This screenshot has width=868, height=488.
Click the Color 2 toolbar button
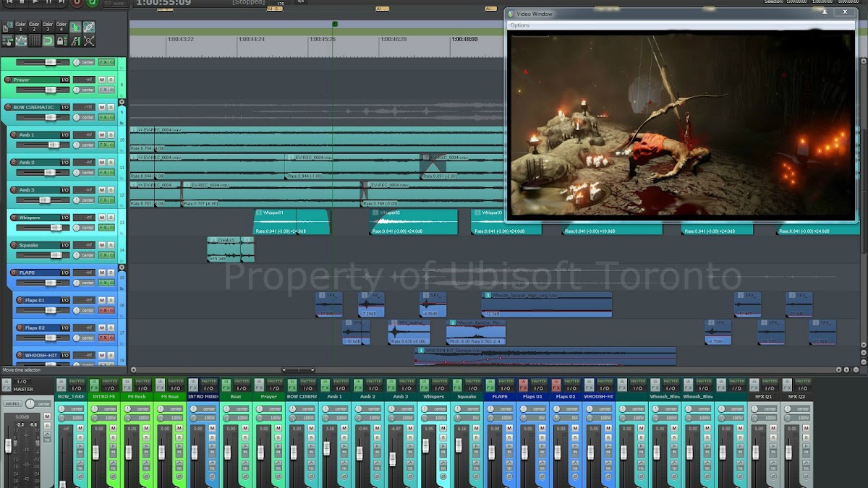[34, 27]
